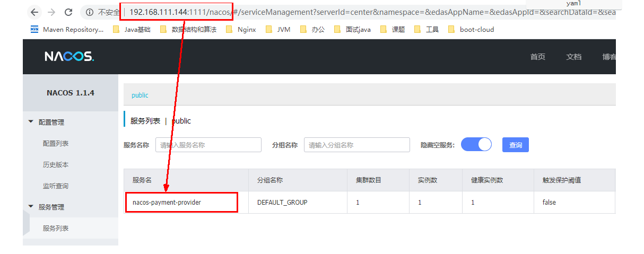Open 文档 in top navigation
Viewport: 644px width, 254px height.
[x=573, y=57]
